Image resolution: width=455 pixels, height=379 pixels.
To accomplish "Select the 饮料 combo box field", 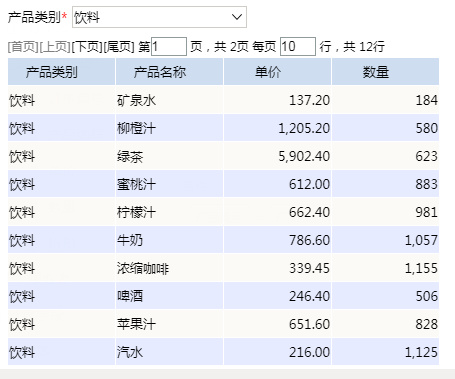I will click(159, 17).
